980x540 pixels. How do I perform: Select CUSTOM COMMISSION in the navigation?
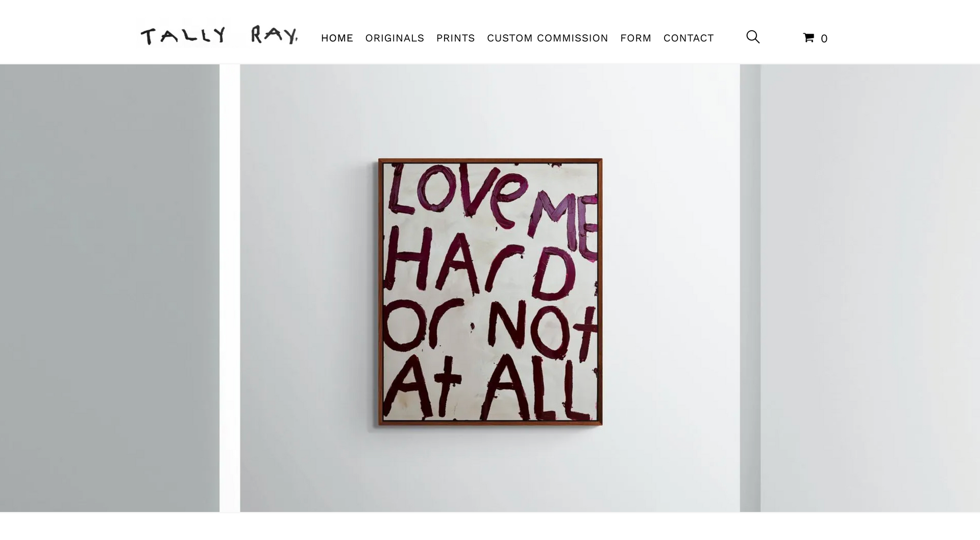tap(547, 38)
